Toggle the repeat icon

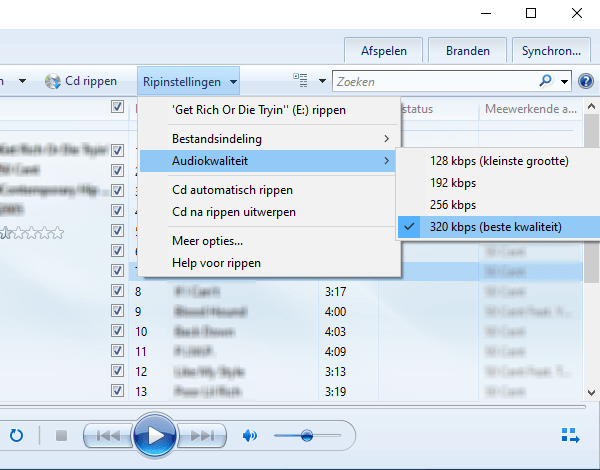(17, 436)
